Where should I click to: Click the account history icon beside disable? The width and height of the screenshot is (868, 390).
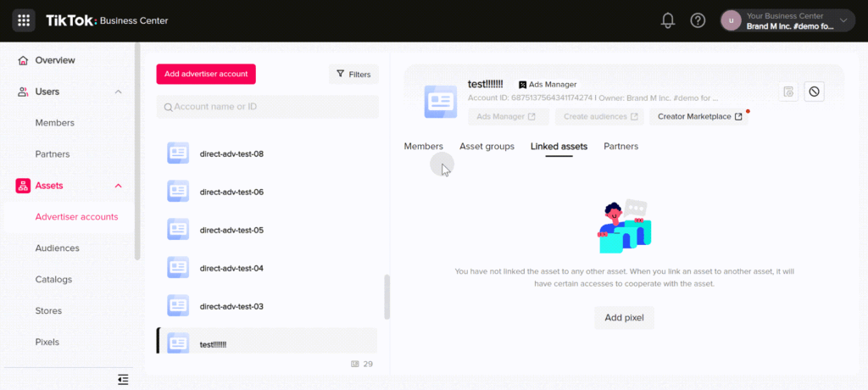788,92
